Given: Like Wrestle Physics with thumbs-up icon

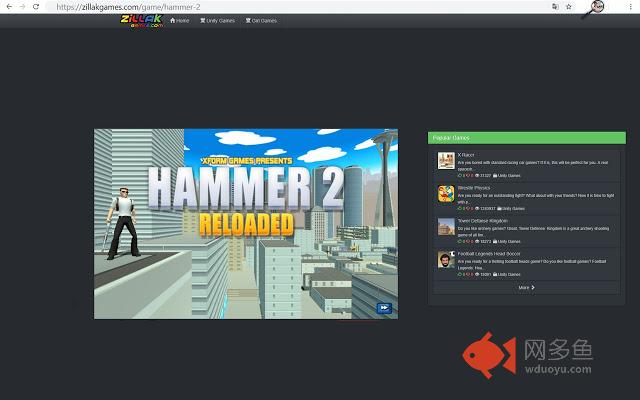Looking at the screenshot, I should coord(460,209).
